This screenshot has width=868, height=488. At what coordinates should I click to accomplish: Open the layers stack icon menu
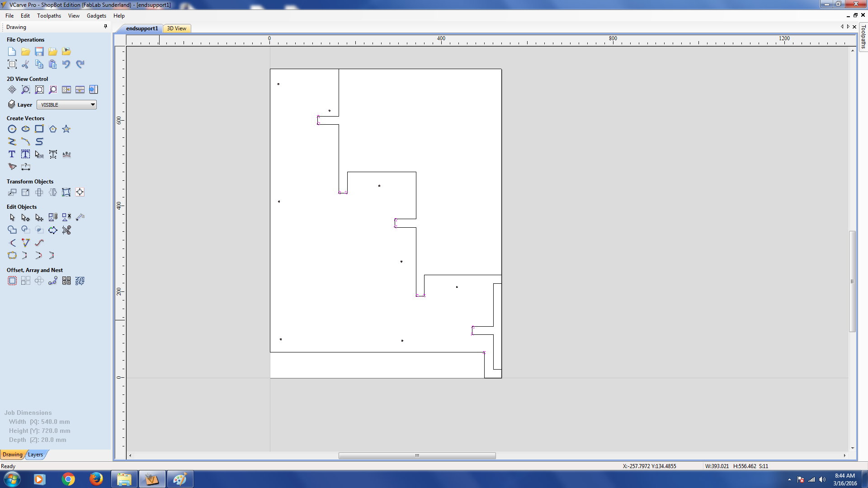point(12,104)
